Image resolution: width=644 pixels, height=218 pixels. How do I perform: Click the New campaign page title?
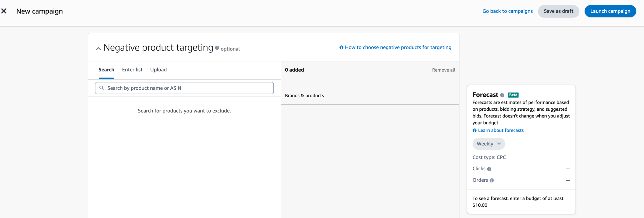39,11
